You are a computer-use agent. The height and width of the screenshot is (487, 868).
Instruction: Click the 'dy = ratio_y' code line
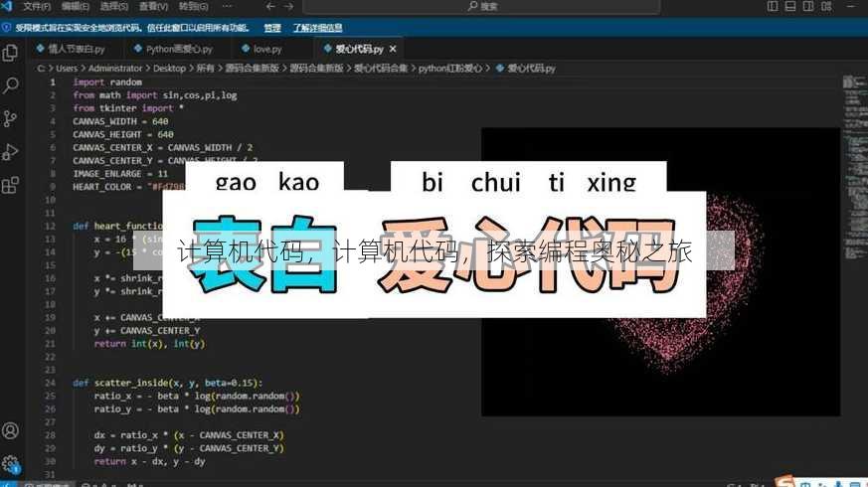pos(189,448)
